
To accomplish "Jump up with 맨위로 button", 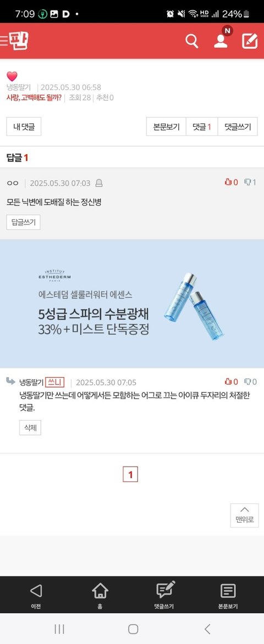I will coord(245,516).
